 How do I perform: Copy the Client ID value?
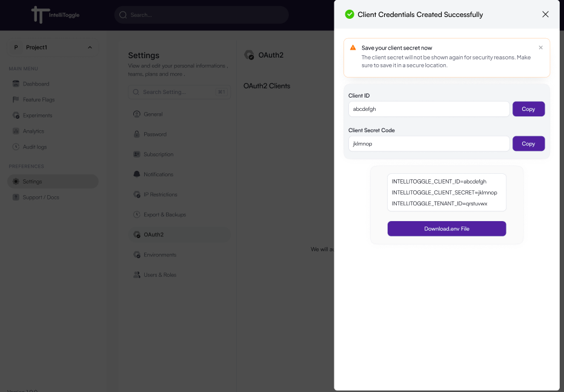(x=528, y=109)
